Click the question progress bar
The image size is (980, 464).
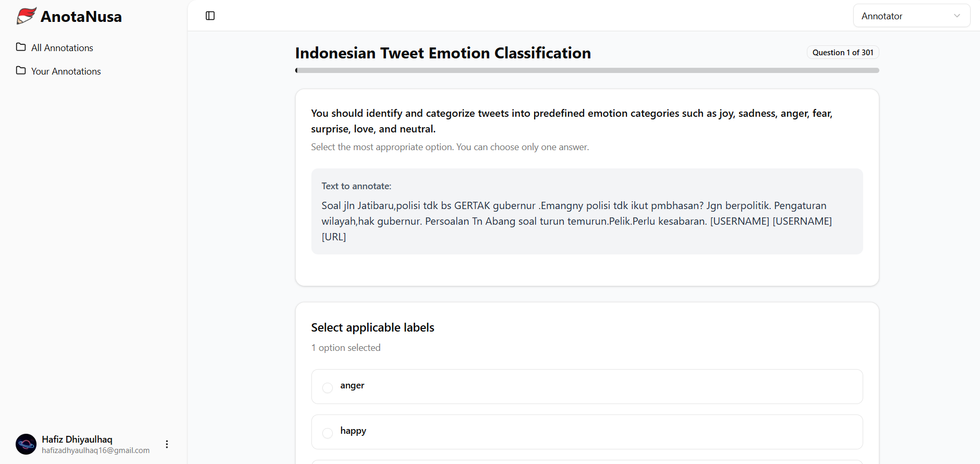pyautogui.click(x=587, y=70)
